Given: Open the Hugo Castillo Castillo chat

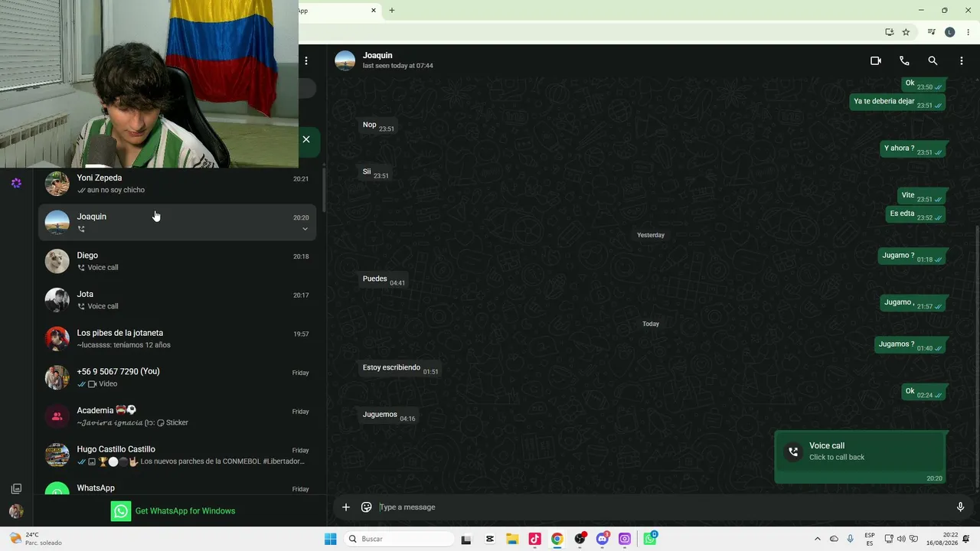Looking at the screenshot, I should pyautogui.click(x=177, y=455).
